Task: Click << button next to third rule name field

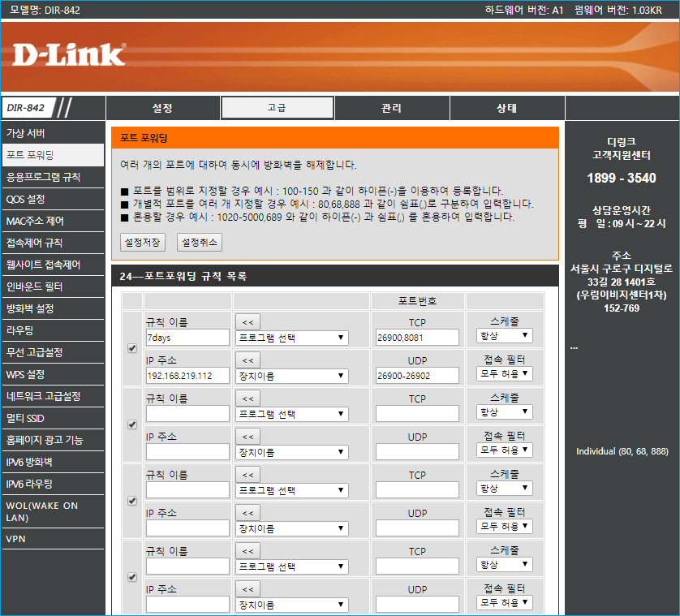Action: (x=247, y=475)
